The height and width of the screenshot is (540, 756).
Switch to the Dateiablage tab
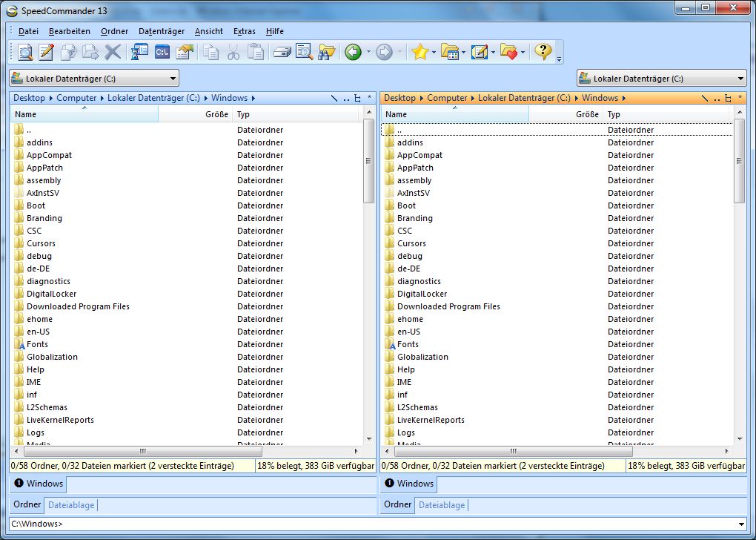pos(70,505)
